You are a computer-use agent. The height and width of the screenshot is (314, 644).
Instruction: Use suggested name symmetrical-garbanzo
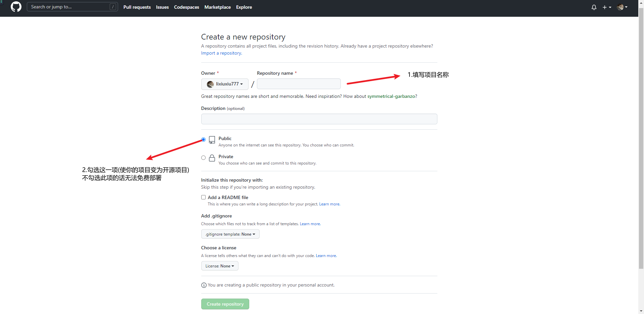391,96
